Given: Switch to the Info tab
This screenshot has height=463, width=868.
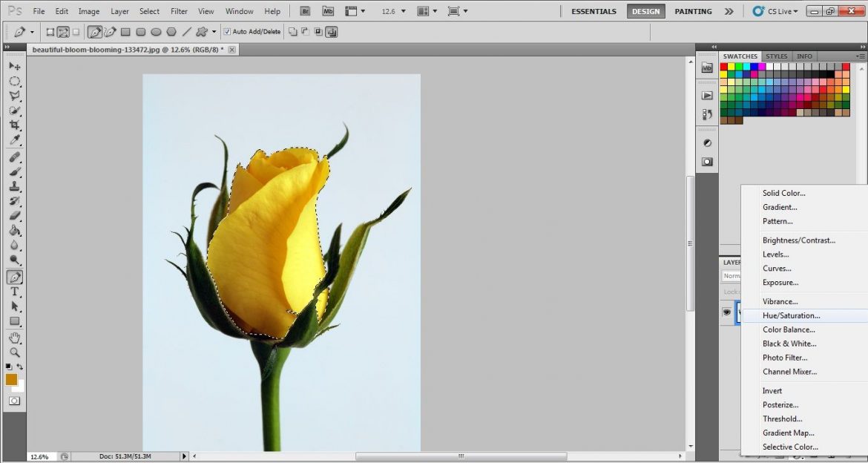Looking at the screenshot, I should (803, 56).
